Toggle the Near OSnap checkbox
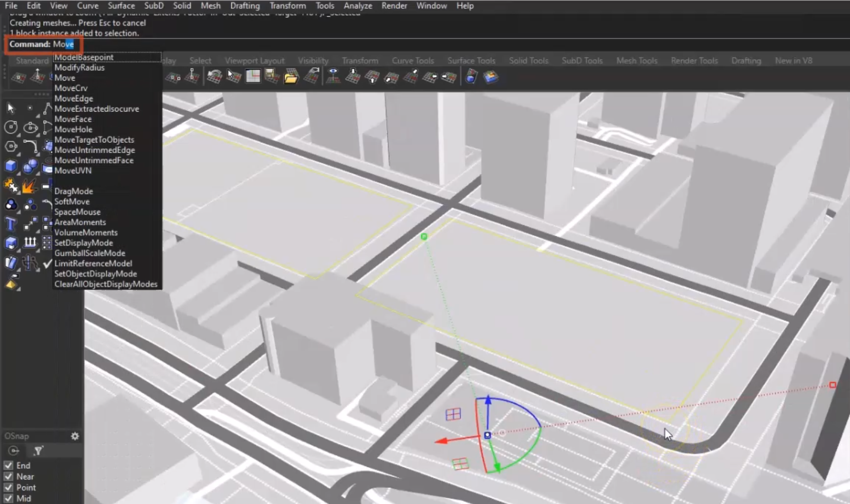 coord(8,477)
